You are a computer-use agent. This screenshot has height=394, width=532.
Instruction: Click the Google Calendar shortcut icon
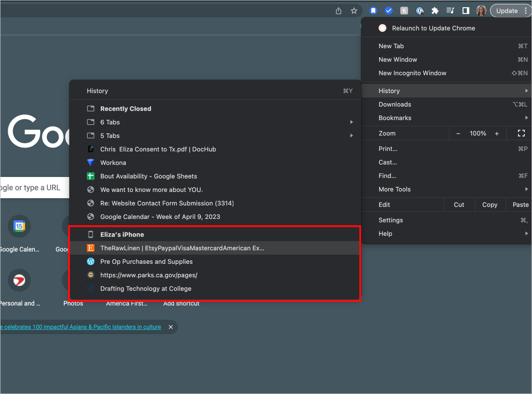19,226
